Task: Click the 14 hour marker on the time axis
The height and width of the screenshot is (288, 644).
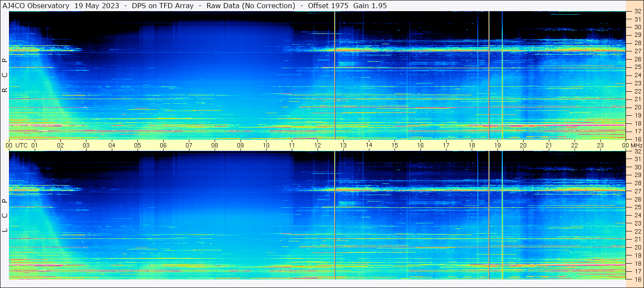Action: (x=369, y=145)
